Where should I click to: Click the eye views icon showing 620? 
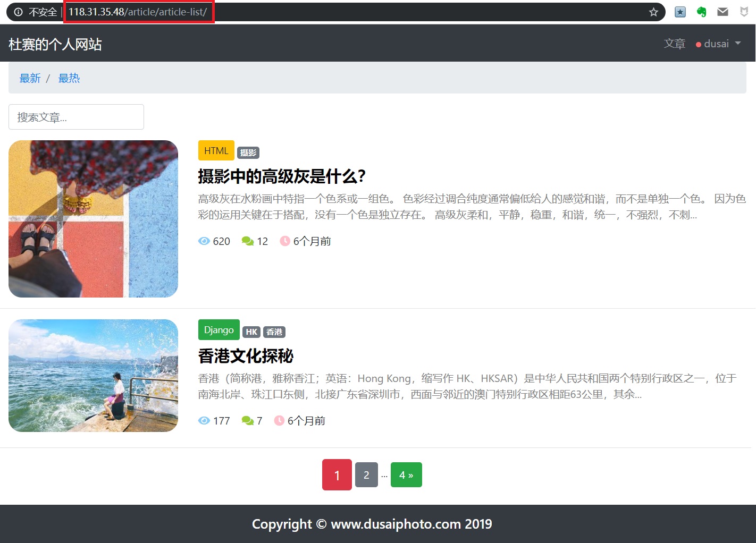click(x=204, y=241)
